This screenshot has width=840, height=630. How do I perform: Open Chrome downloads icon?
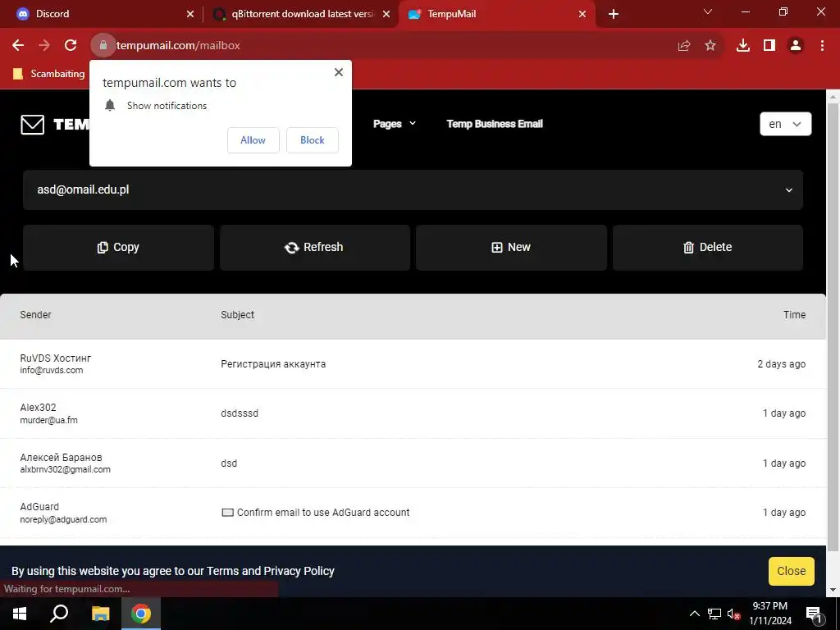coord(743,46)
